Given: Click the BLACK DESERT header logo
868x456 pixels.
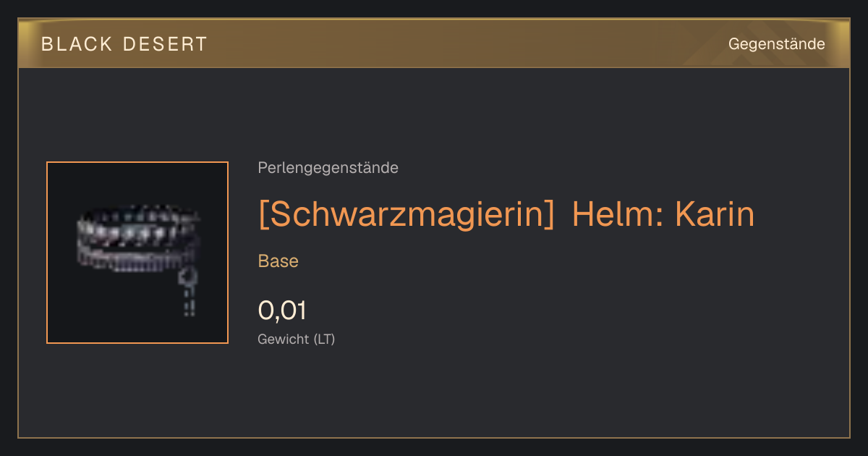Looking at the screenshot, I should (124, 44).
